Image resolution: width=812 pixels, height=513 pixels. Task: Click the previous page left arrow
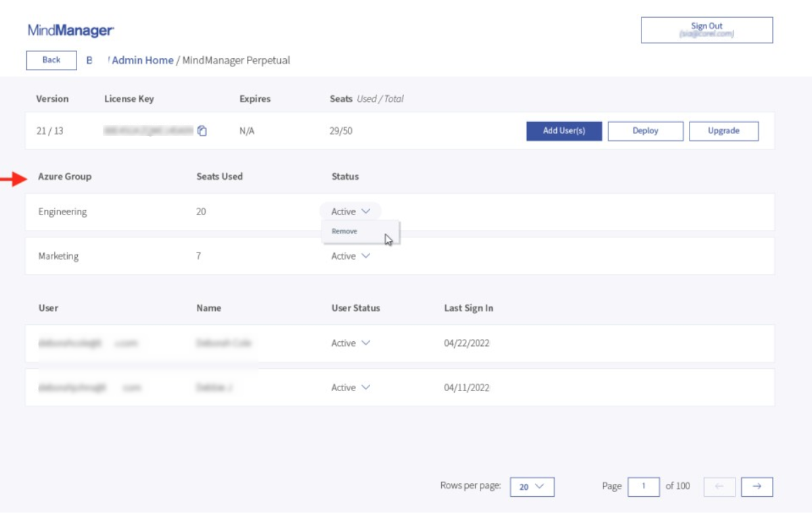point(720,487)
